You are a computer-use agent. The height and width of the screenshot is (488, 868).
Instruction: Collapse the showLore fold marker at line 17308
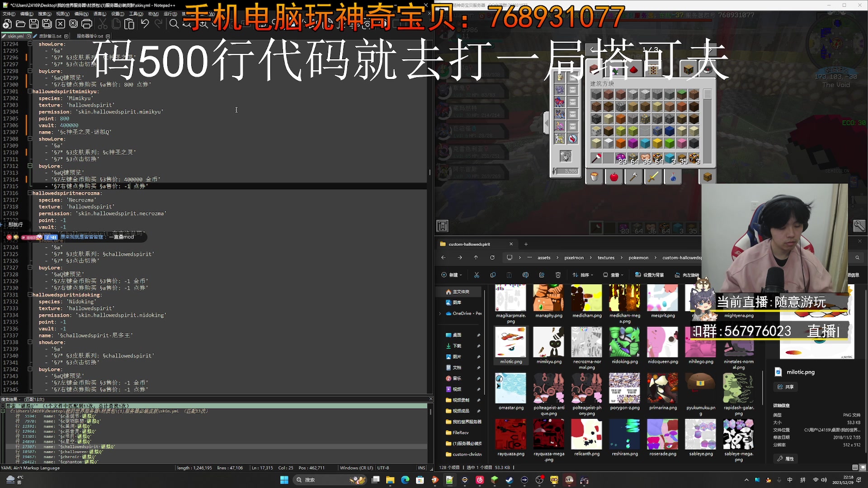pyautogui.click(x=30, y=139)
